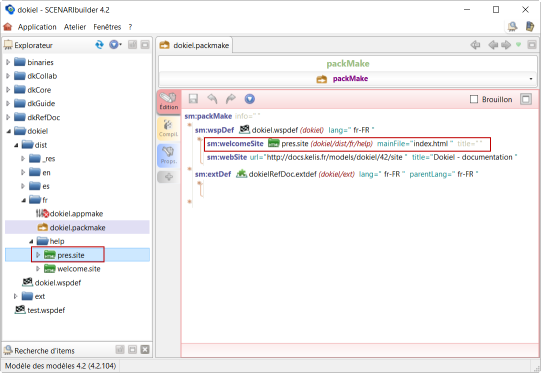The image size is (541, 373).
Task: Maximize the editor panel icon
Action: click(532, 45)
